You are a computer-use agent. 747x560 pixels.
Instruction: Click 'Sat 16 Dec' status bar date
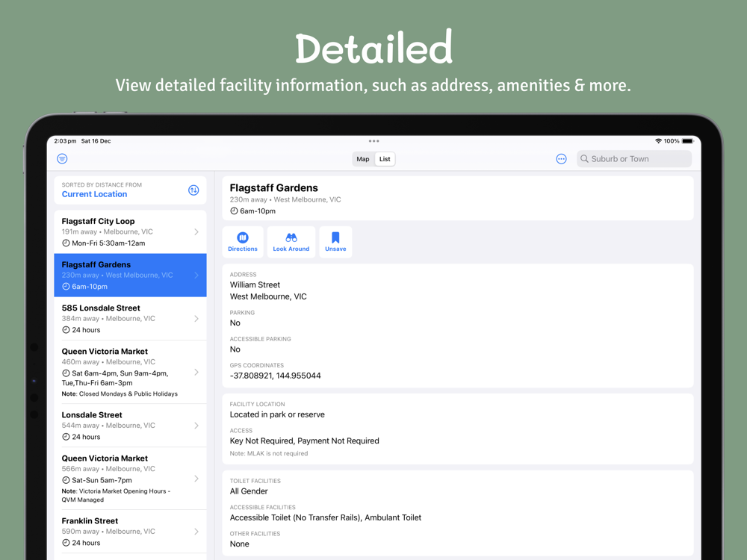(96, 141)
